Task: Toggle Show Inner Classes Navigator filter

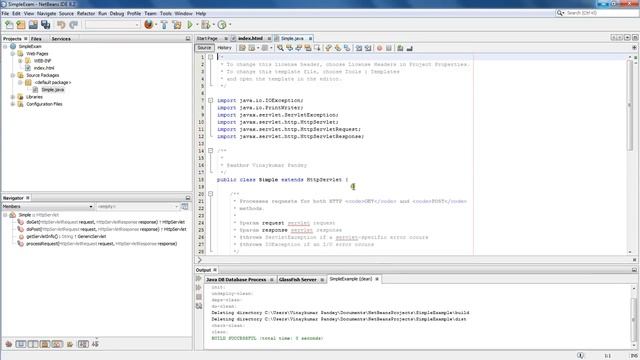Action: 57,344
